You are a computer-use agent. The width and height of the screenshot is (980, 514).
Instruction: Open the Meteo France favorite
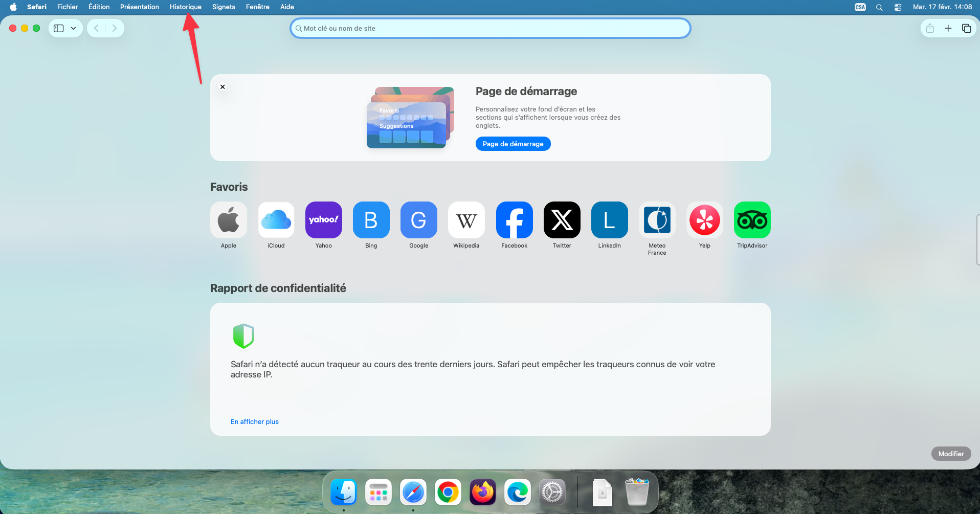coord(657,220)
